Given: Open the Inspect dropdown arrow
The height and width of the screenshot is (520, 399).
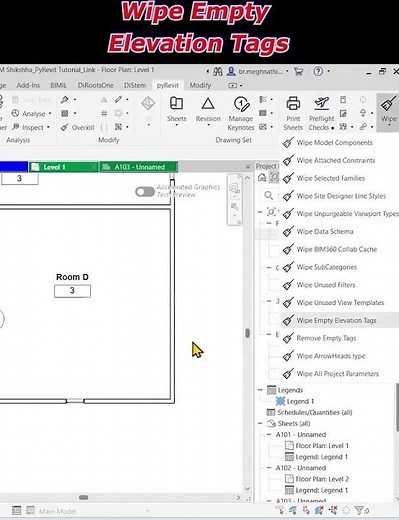Looking at the screenshot, I should pyautogui.click(x=48, y=127).
